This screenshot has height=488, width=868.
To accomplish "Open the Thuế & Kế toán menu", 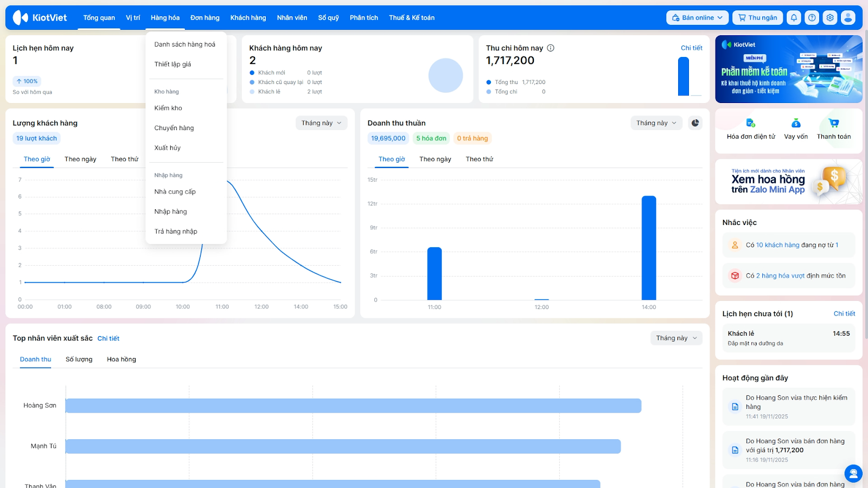I will pyautogui.click(x=412, y=18).
